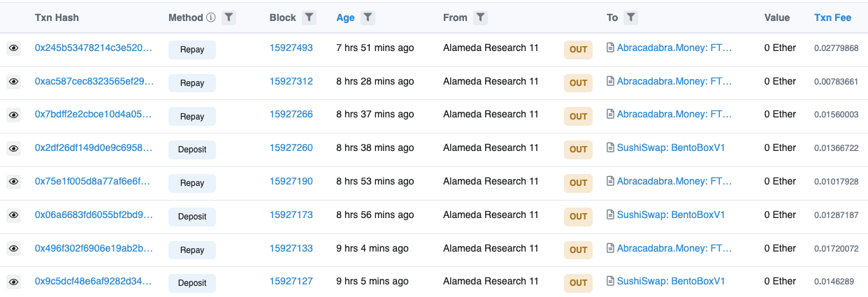
Task: Open the From column filter
Action: point(481,17)
